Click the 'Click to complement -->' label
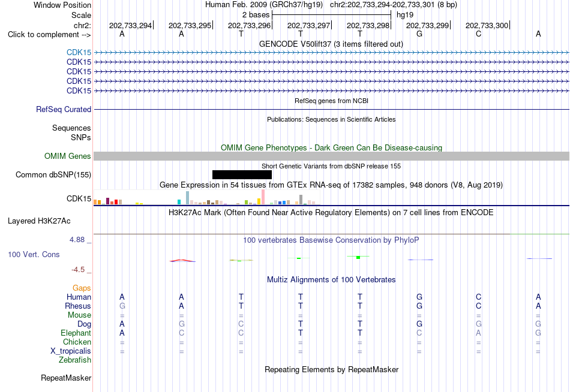Viewport: 570px width, 392px height. coord(49,35)
